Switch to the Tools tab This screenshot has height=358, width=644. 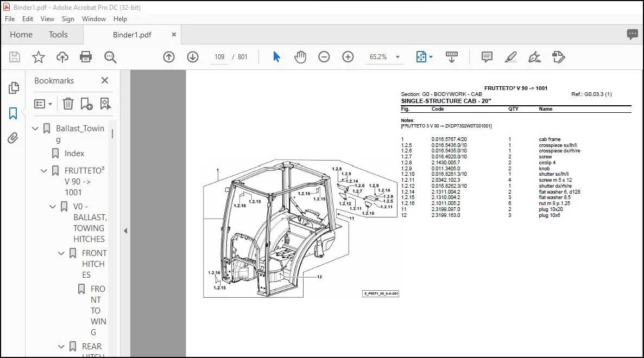(x=58, y=35)
